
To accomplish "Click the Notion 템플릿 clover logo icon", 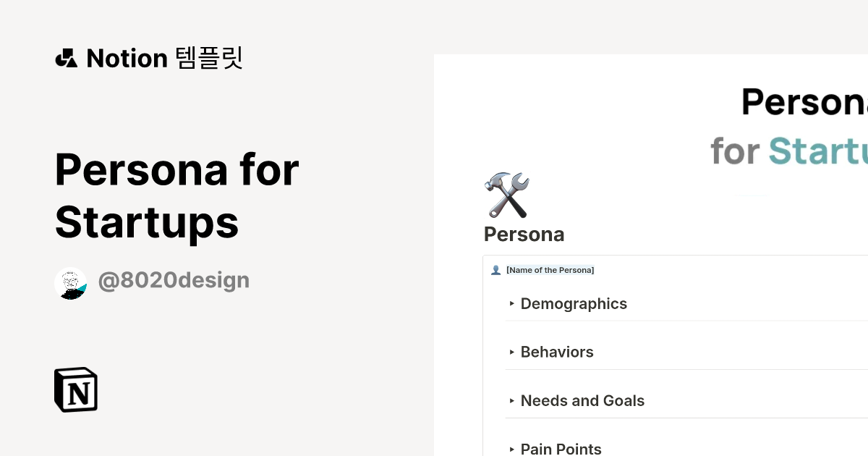I will click(x=66, y=58).
